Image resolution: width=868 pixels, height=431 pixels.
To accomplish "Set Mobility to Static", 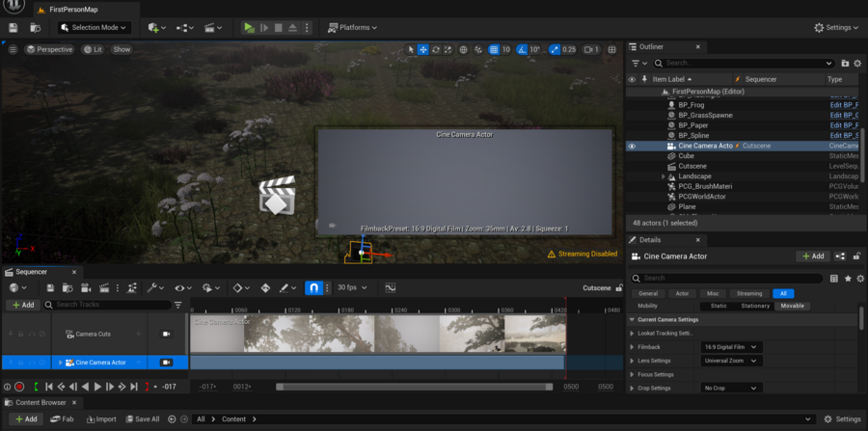I will 719,306.
